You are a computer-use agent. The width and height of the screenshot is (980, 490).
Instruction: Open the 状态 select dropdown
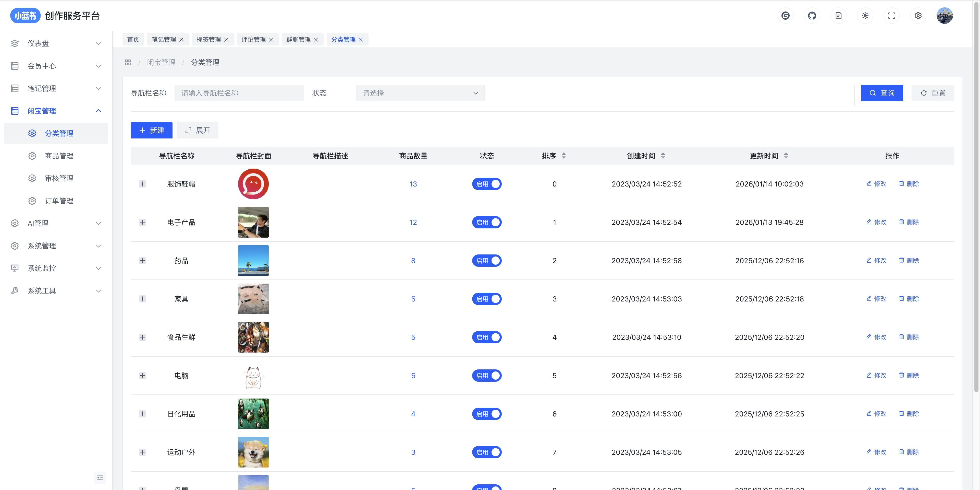tap(420, 93)
